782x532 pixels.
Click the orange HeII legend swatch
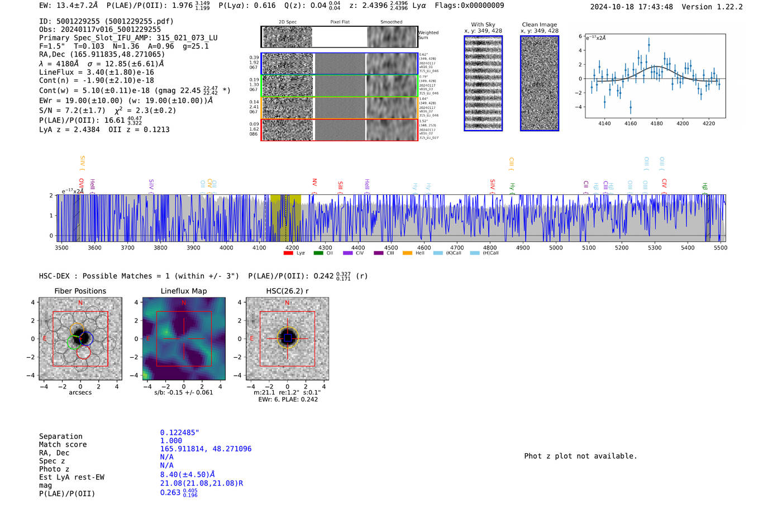[x=408, y=253]
